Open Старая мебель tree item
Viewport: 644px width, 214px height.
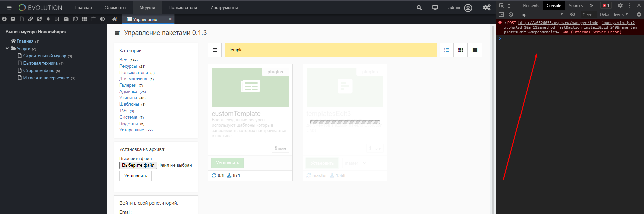coord(39,70)
